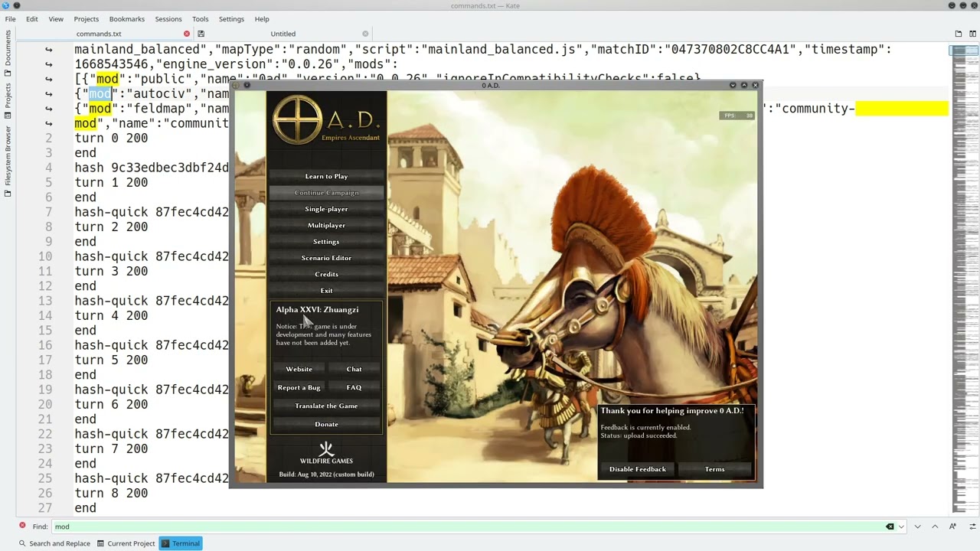
Task: Click the Chat button
Action: [354, 369]
